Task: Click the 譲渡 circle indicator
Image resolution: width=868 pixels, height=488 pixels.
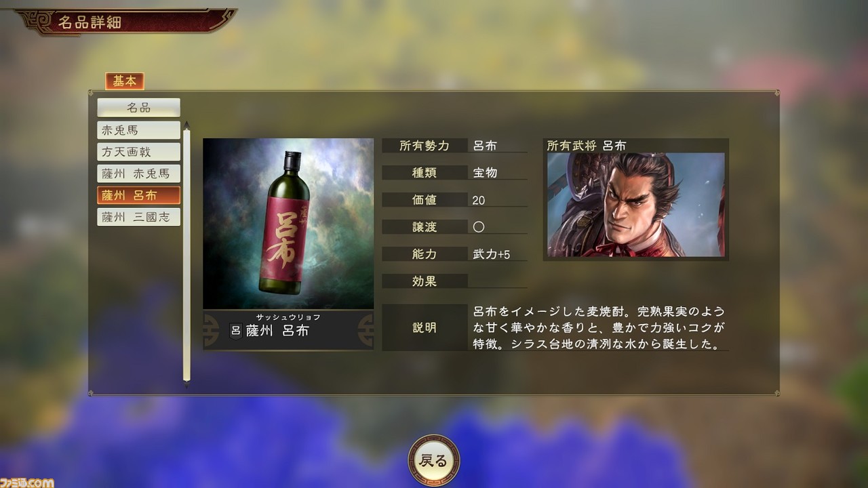Action: pos(479,227)
